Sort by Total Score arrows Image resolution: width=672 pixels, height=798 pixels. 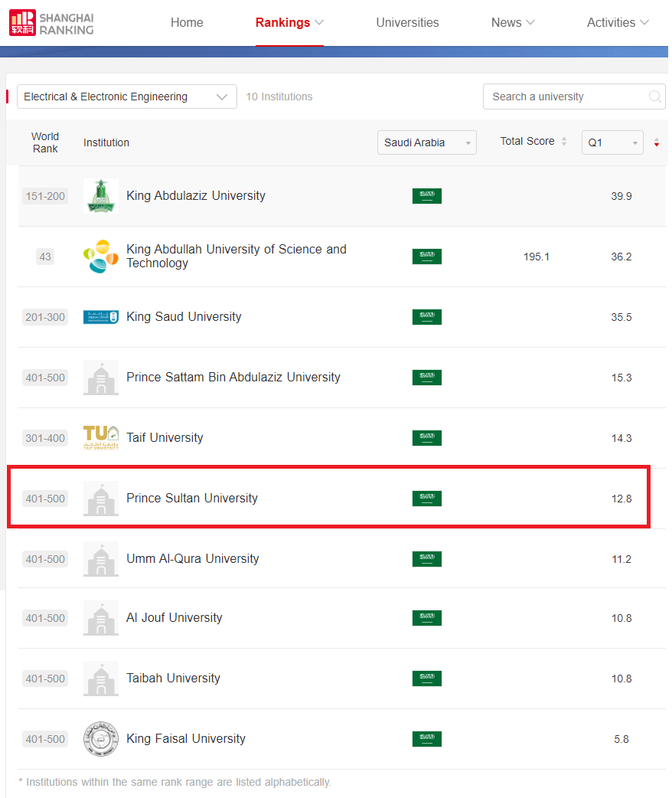[x=563, y=142]
